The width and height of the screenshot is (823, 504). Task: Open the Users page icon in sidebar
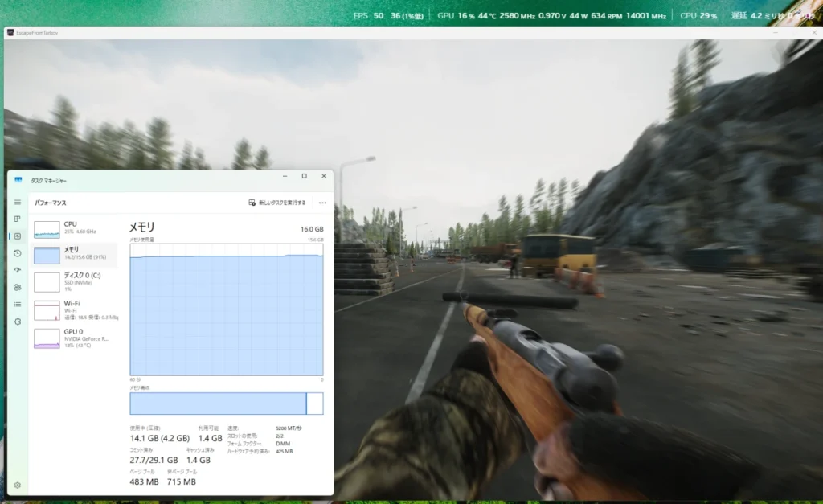18,287
